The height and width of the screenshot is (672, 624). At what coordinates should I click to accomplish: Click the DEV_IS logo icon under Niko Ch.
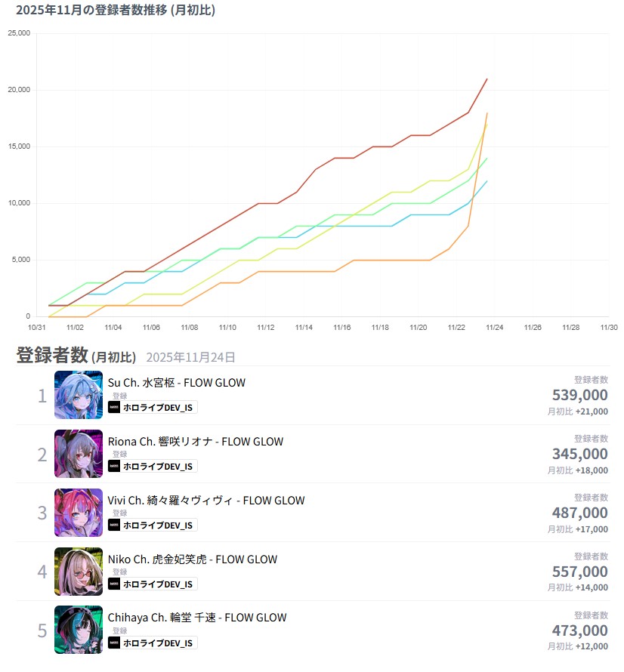coord(114,584)
